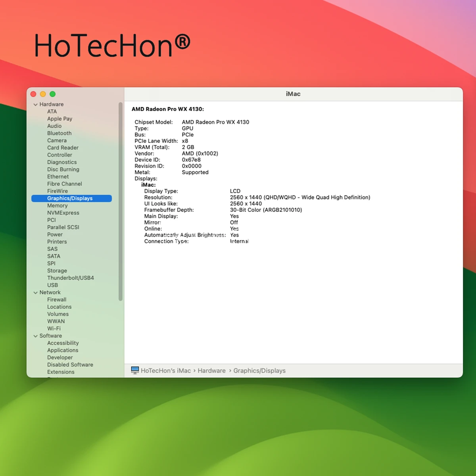
Task: Click the iMac computer icon in path bar
Action: pyautogui.click(x=135, y=370)
